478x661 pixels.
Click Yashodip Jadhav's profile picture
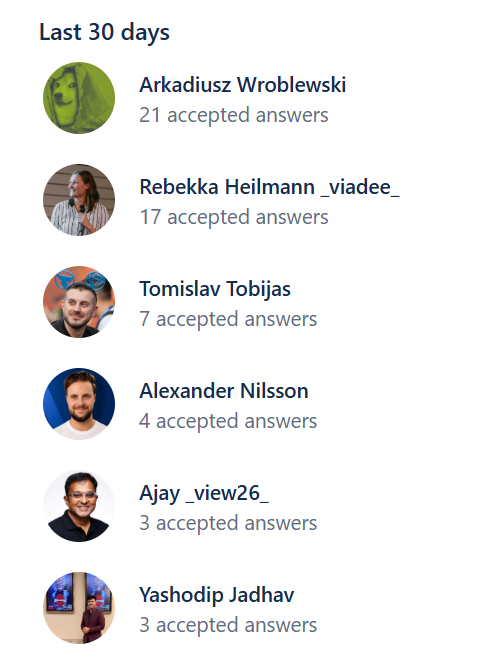point(79,608)
